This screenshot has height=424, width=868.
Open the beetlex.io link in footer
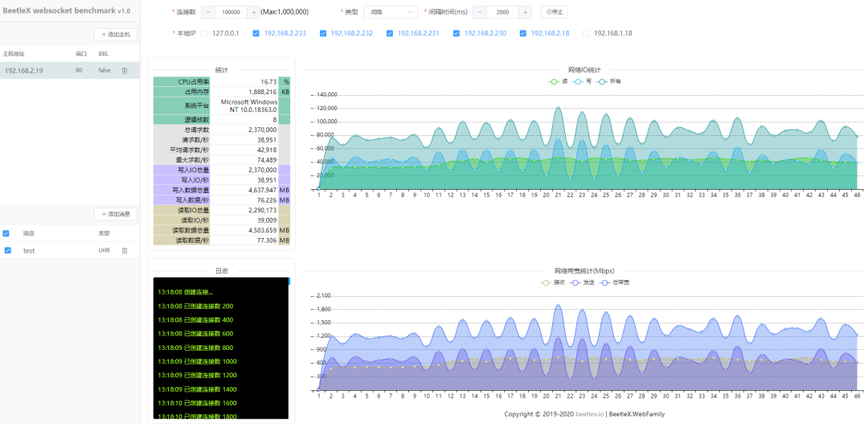(589, 414)
